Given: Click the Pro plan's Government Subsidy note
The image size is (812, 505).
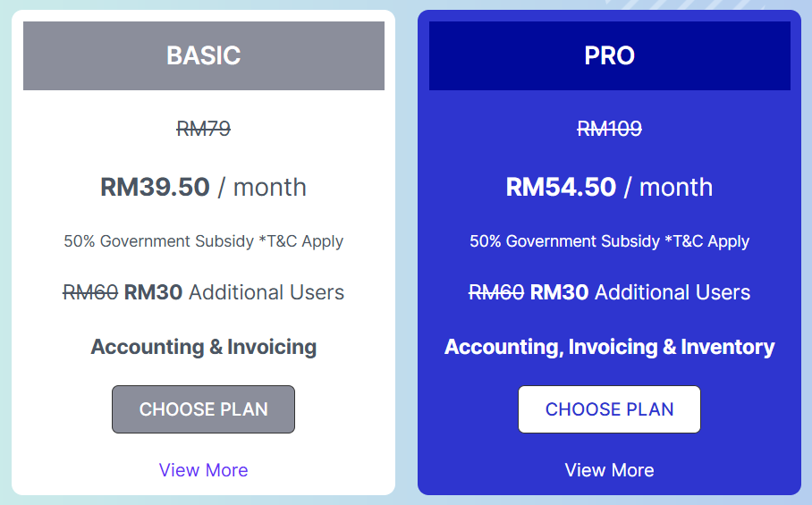Looking at the screenshot, I should pos(609,241).
